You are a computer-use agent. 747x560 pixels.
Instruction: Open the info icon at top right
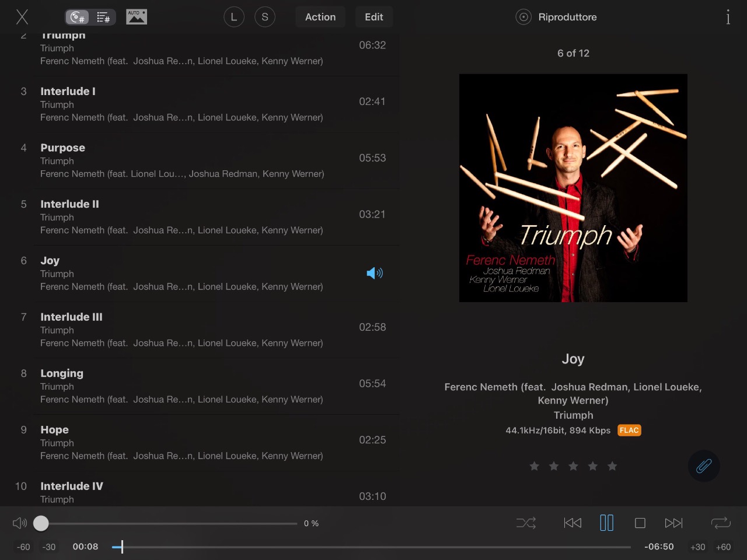pyautogui.click(x=728, y=17)
